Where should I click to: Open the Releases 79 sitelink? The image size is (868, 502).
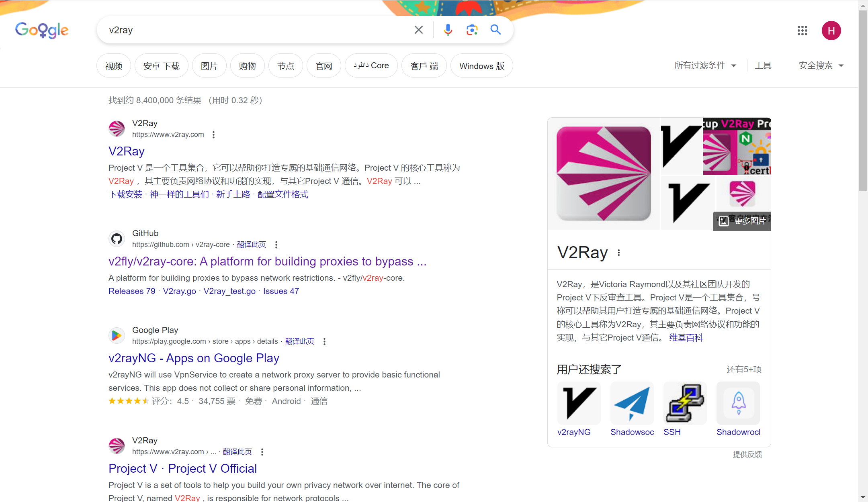click(132, 291)
